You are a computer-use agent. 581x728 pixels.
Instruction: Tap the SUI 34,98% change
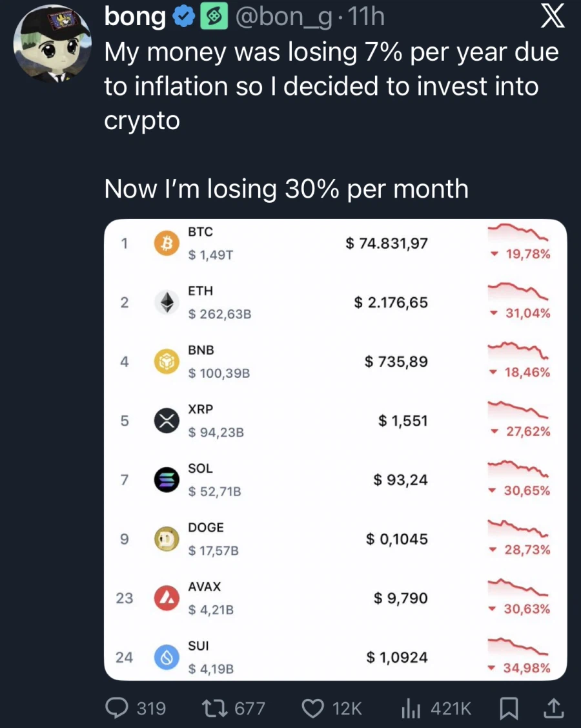[520, 668]
